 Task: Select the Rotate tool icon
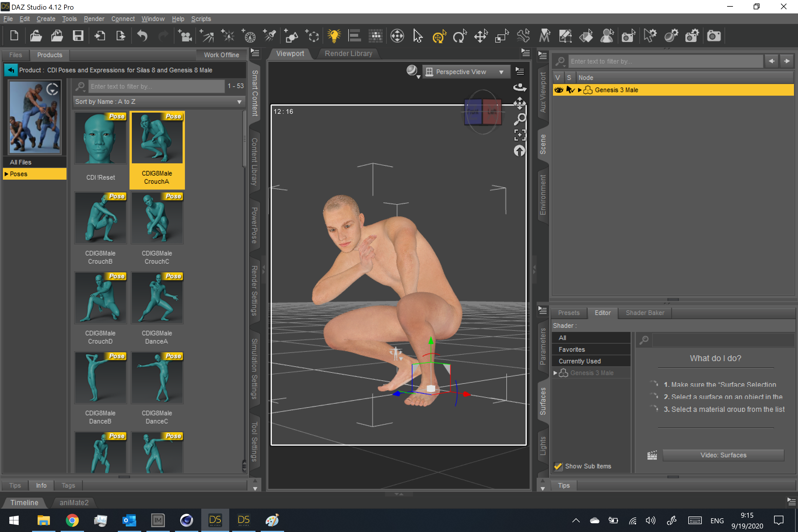coord(459,36)
